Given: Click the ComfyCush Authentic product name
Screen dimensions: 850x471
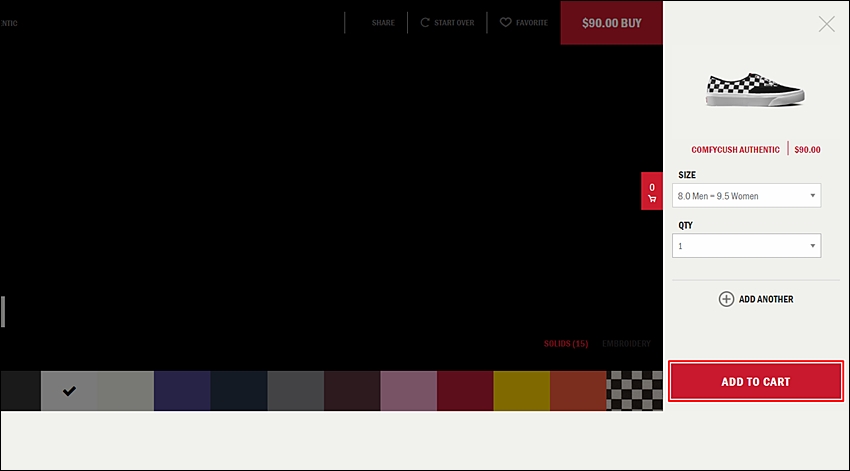Looking at the screenshot, I should tap(735, 150).
